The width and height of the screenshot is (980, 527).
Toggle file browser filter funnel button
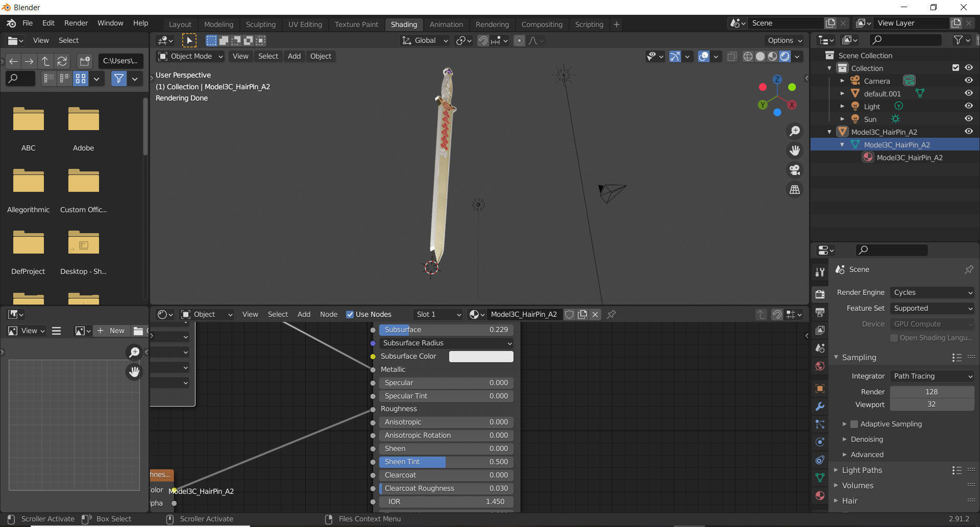(118, 79)
